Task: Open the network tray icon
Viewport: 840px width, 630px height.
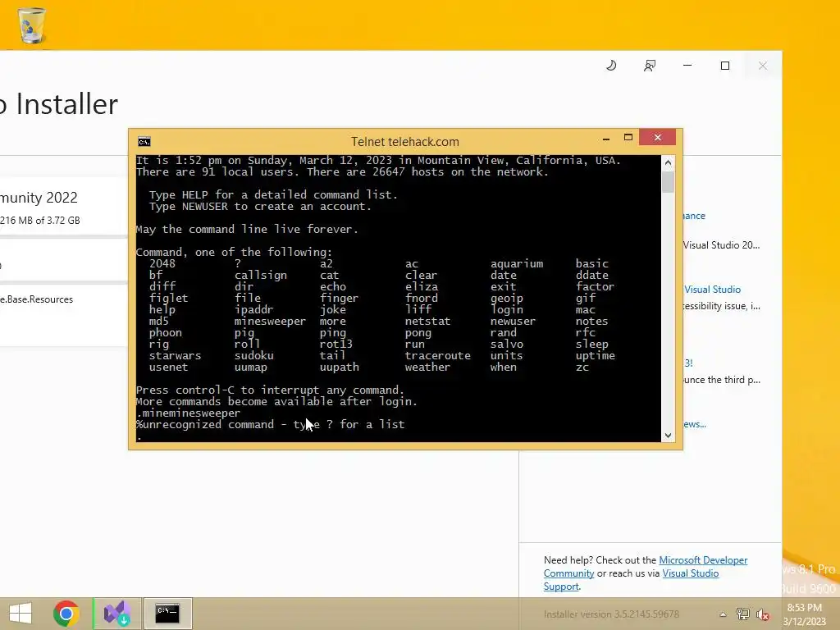Action: 743,614
